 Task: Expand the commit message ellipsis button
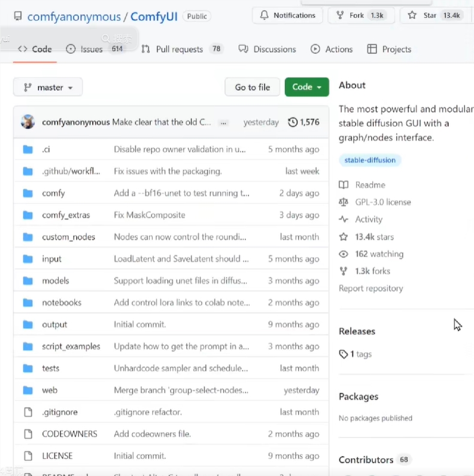(223, 123)
